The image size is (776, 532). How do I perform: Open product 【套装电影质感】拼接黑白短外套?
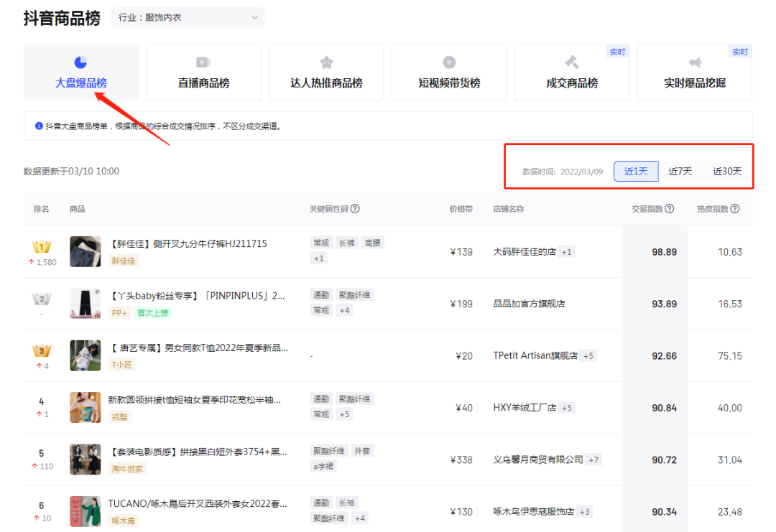198,452
